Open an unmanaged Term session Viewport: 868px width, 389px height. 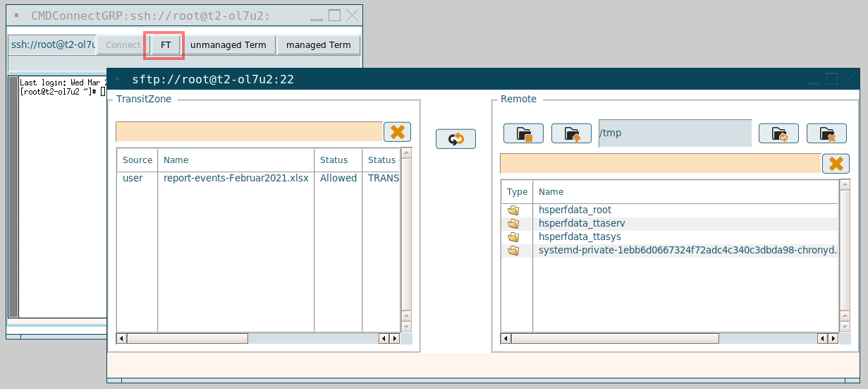[228, 45]
